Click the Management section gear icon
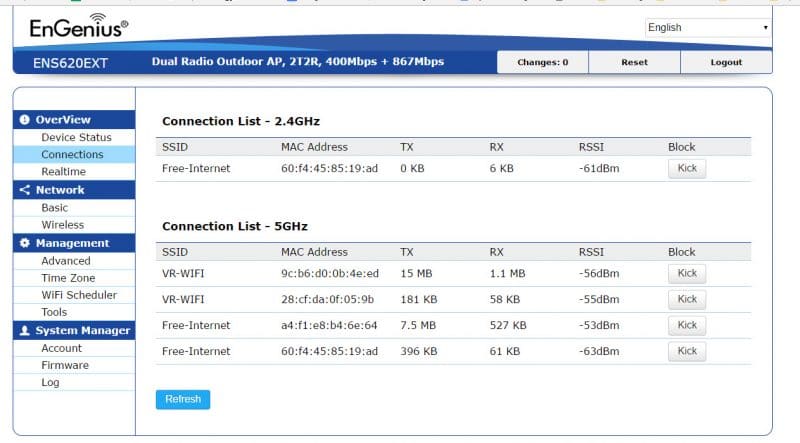Image resolution: width=800 pixels, height=443 pixels. click(x=25, y=243)
